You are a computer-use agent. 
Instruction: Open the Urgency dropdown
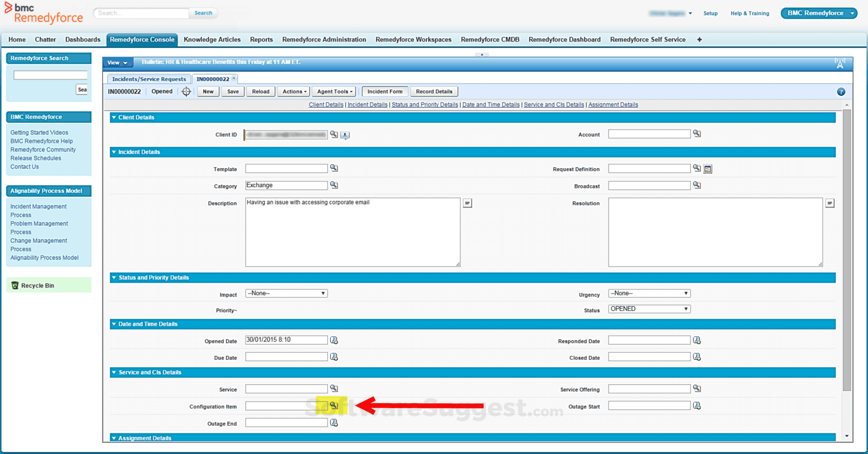click(649, 293)
